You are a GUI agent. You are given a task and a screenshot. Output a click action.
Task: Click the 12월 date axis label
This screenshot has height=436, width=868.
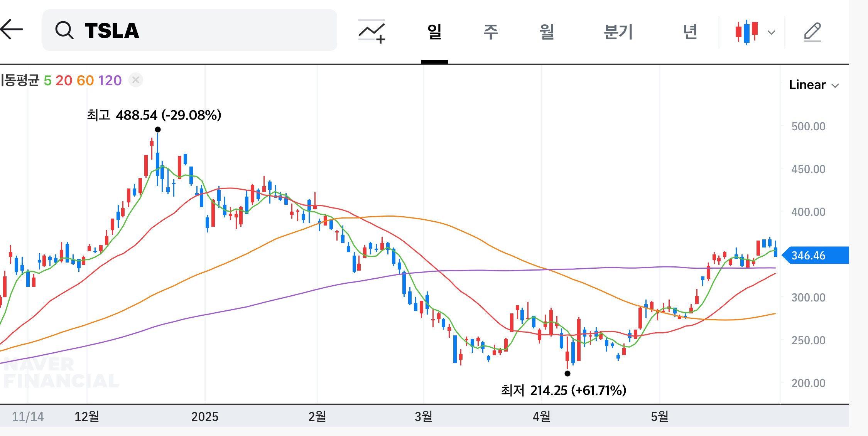[x=87, y=416]
